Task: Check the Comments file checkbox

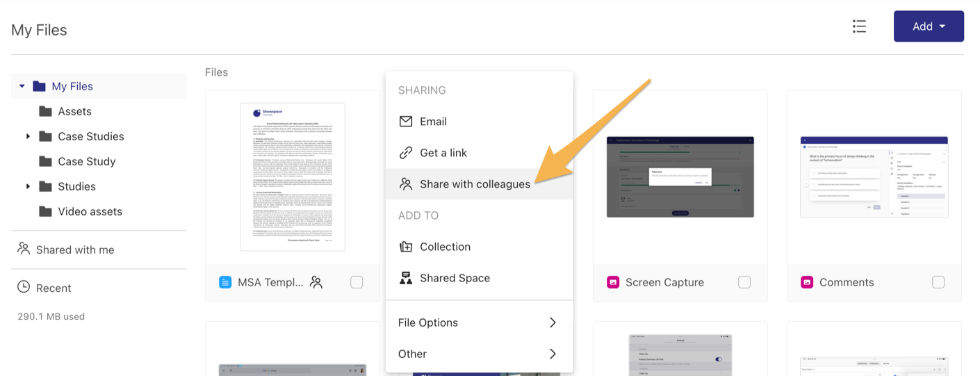Action: coord(938,282)
